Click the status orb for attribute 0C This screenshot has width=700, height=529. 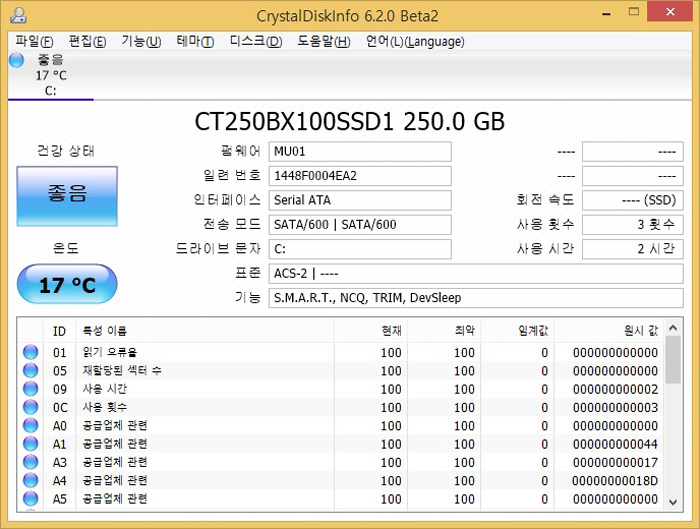(x=30, y=407)
